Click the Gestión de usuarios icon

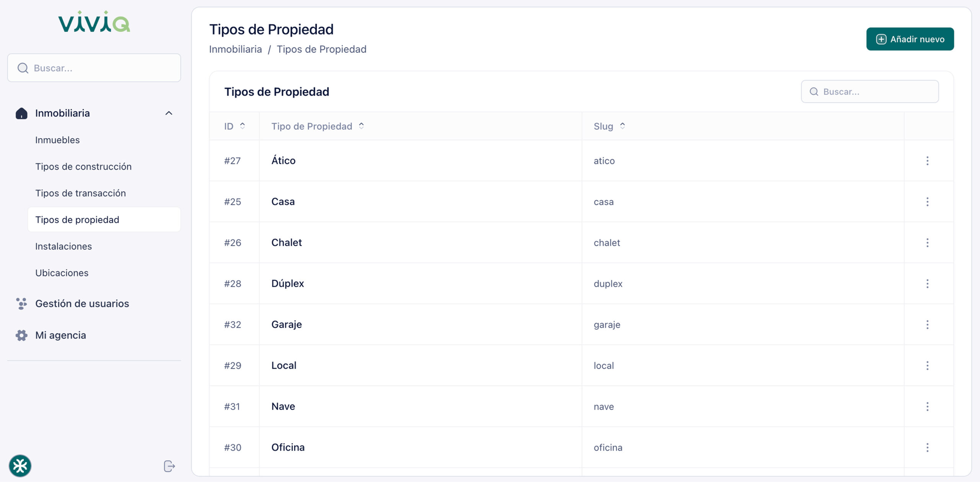(21, 304)
